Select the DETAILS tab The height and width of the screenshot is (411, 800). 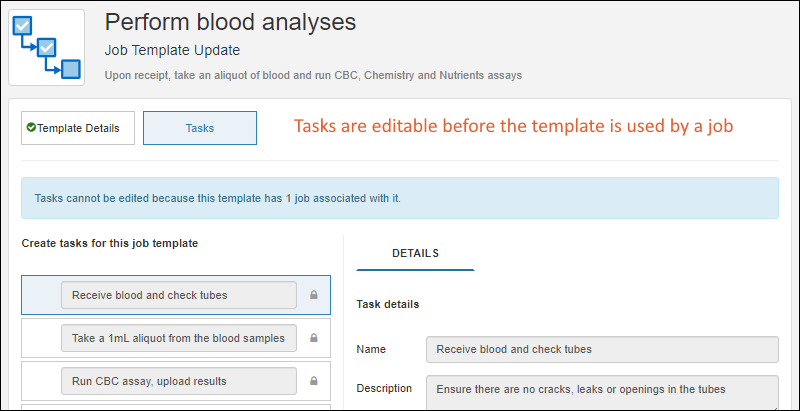pos(415,253)
